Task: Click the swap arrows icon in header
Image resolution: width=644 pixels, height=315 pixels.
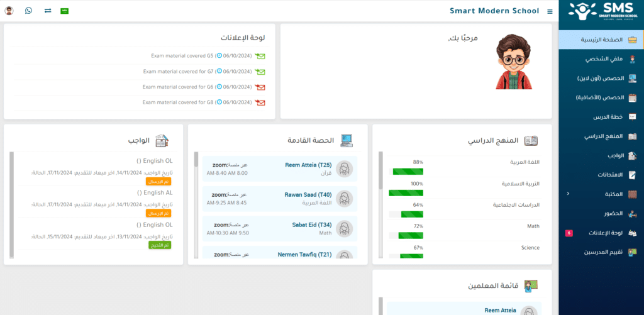Action: pos(48,11)
